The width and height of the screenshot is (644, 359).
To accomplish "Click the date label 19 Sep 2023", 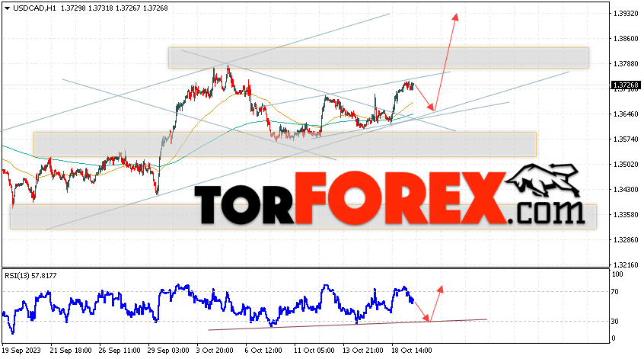I will 22,351.
